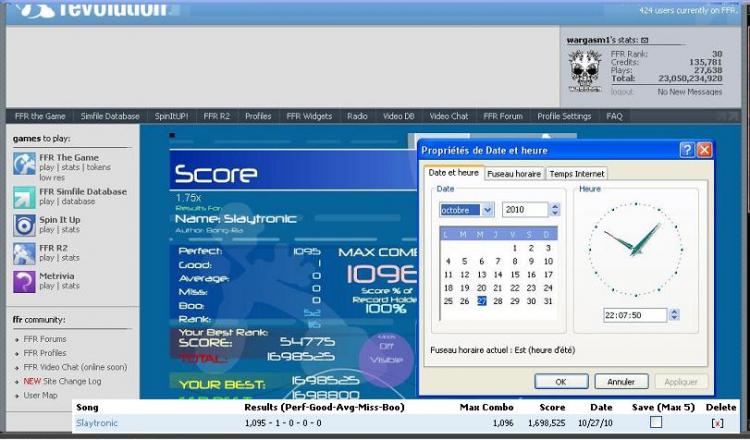Screen dimensions: 750x440
Task: Toggle the round Visible button on scoreboard
Action: (385, 354)
